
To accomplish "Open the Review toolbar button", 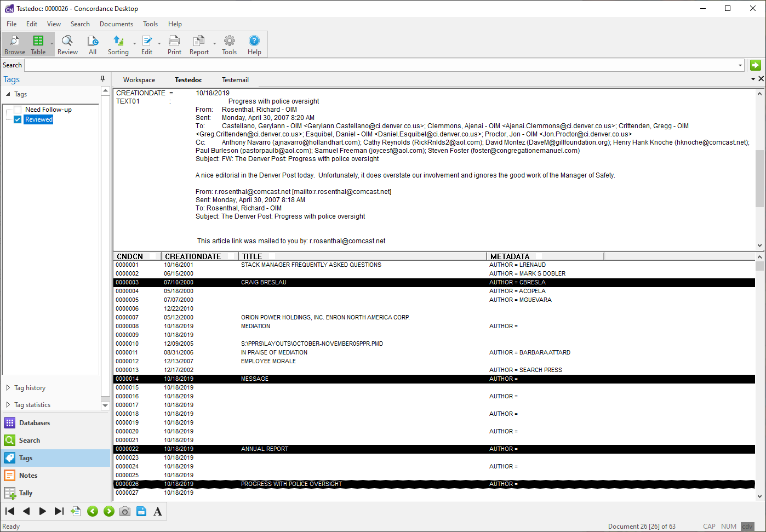I will 67,44.
